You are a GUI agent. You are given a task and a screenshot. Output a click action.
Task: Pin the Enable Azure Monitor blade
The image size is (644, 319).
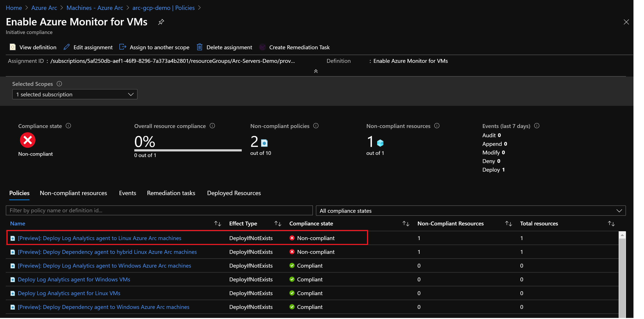coord(161,22)
